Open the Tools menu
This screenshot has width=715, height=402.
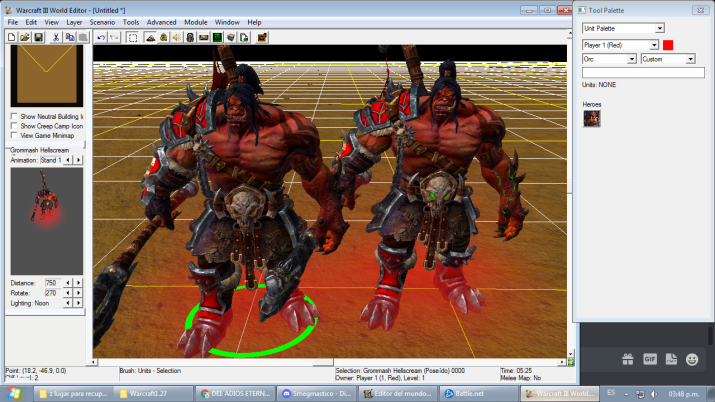coord(131,22)
